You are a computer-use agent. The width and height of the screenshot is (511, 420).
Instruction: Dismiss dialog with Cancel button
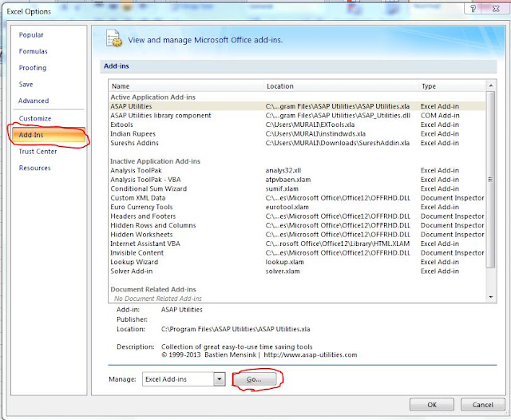(482, 405)
